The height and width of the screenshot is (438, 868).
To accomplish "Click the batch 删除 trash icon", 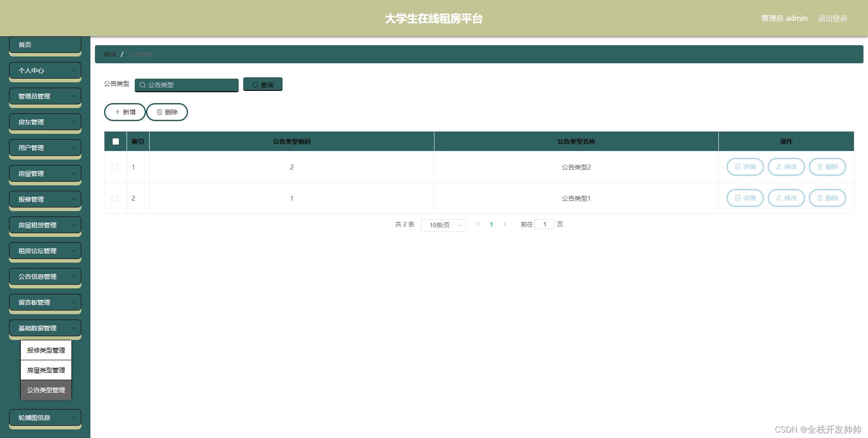I will pos(159,112).
